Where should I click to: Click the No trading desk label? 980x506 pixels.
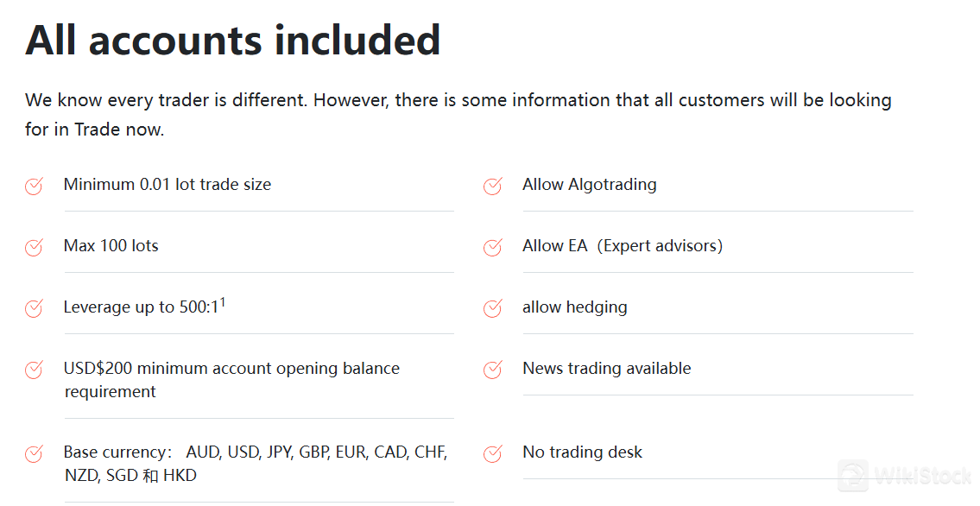point(582,452)
